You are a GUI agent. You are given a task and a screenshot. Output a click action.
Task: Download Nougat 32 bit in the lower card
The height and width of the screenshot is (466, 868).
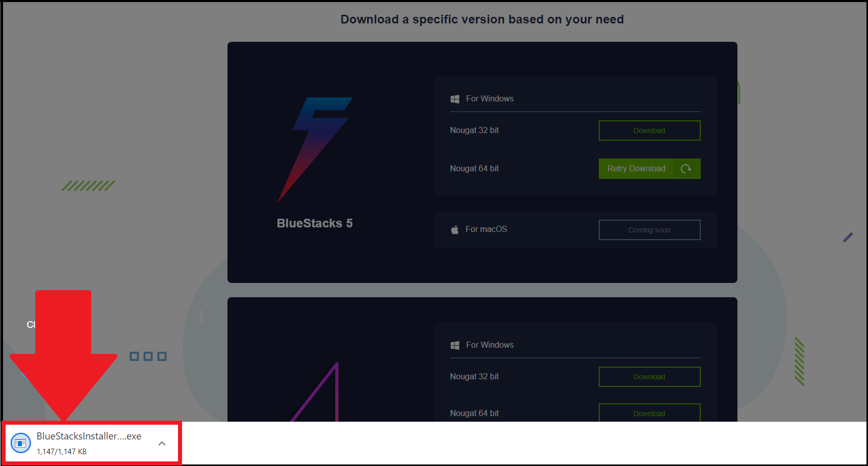point(649,376)
